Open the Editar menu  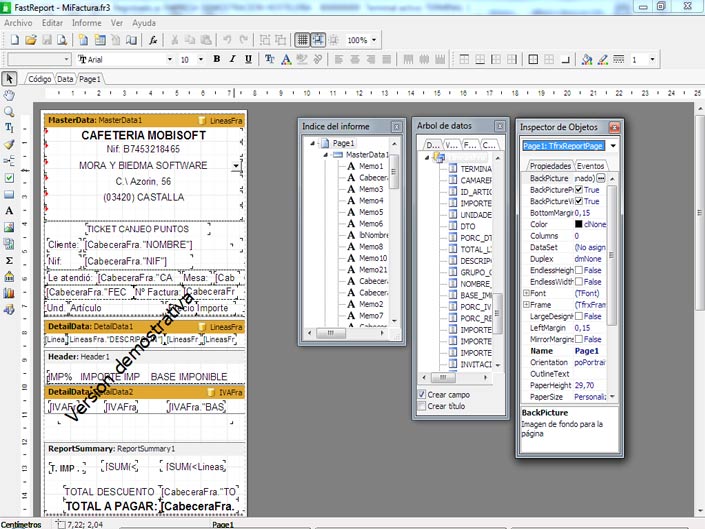coord(52,23)
